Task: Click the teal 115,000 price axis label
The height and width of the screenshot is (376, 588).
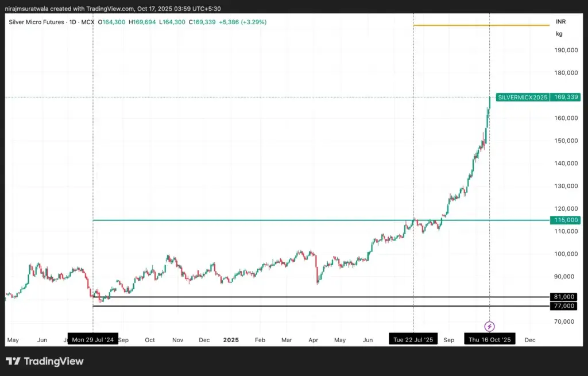Action: pyautogui.click(x=564, y=220)
